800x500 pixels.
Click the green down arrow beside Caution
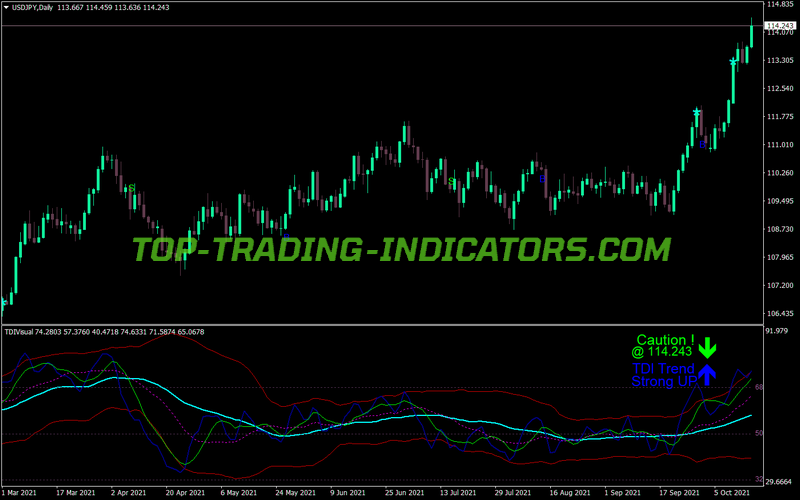coord(707,347)
